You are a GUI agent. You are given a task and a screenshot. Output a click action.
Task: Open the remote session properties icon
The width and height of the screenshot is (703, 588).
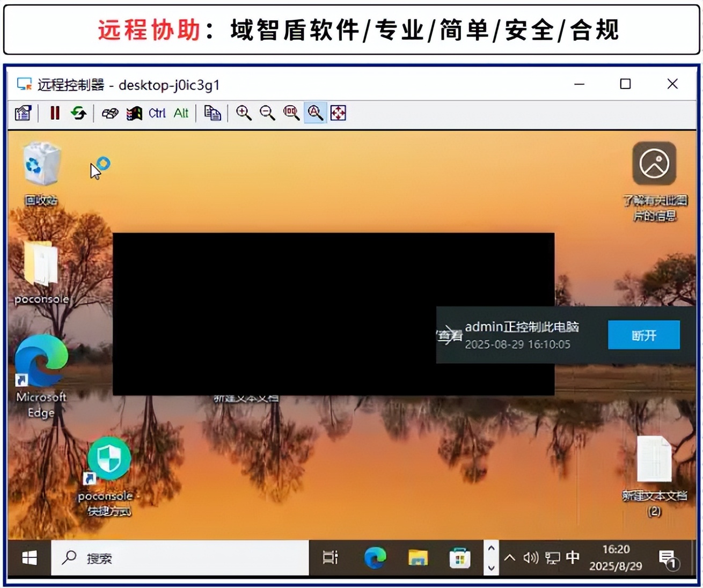[x=23, y=113]
